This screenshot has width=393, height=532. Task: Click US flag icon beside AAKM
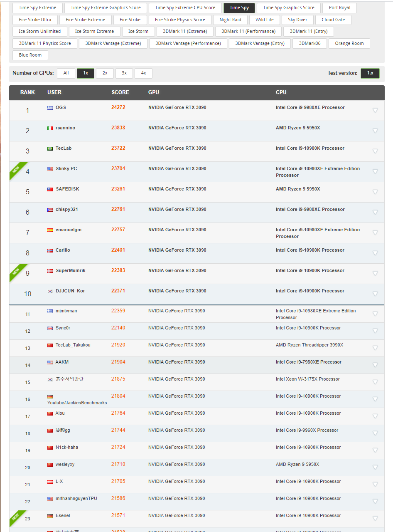[50, 362]
